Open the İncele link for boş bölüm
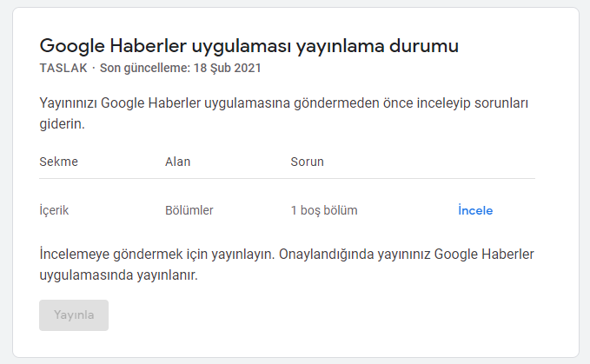590x364 pixels. tap(475, 210)
